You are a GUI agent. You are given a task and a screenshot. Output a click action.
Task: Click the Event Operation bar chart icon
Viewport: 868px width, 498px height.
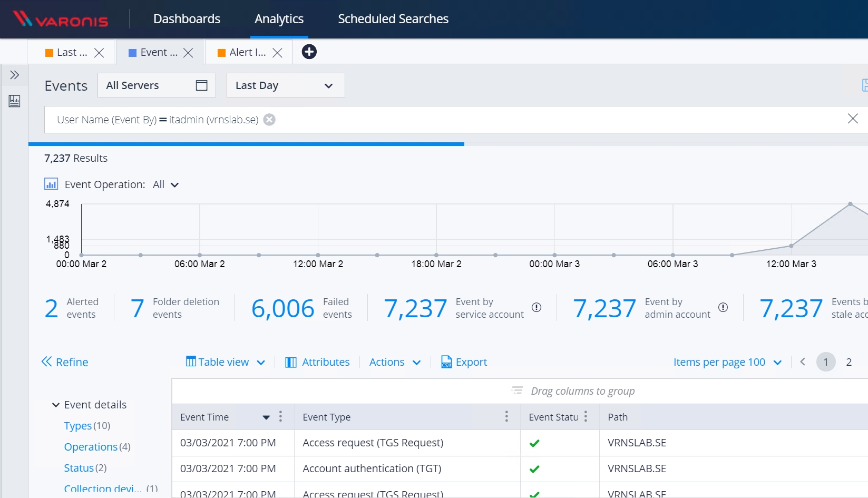51,183
